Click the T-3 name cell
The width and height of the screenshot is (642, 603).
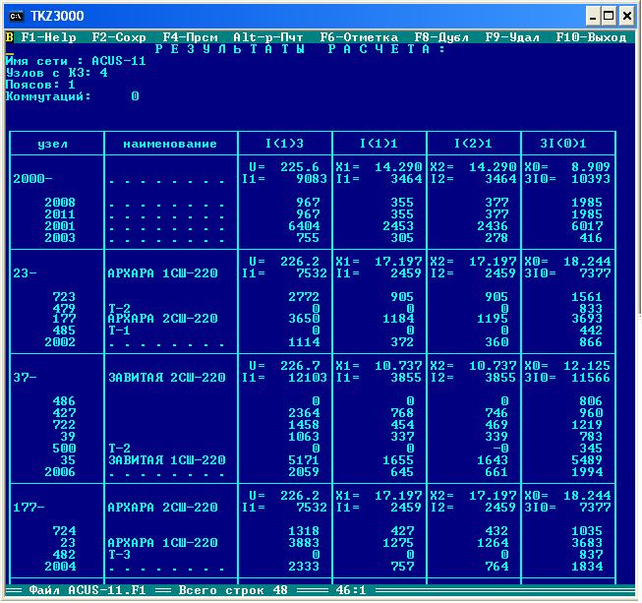pos(119,555)
